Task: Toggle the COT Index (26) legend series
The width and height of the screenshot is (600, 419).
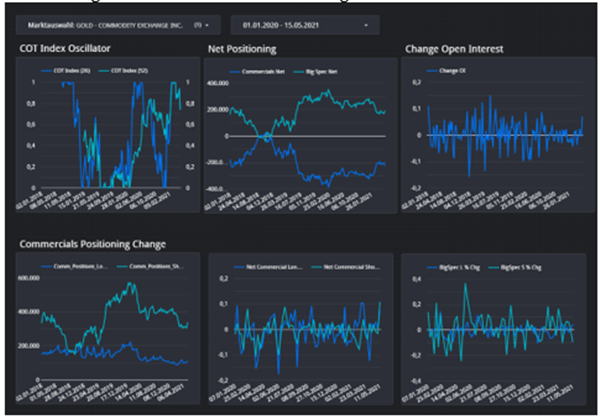Action: click(x=65, y=71)
